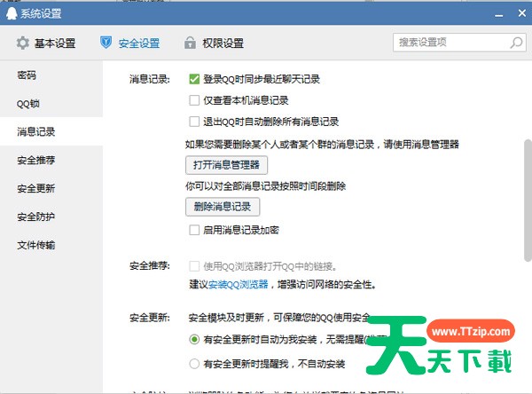The width and height of the screenshot is (532, 394).
Task: Click the text starting 如果您需要删除某个人或者某个群的消息记录
Action: point(323,145)
